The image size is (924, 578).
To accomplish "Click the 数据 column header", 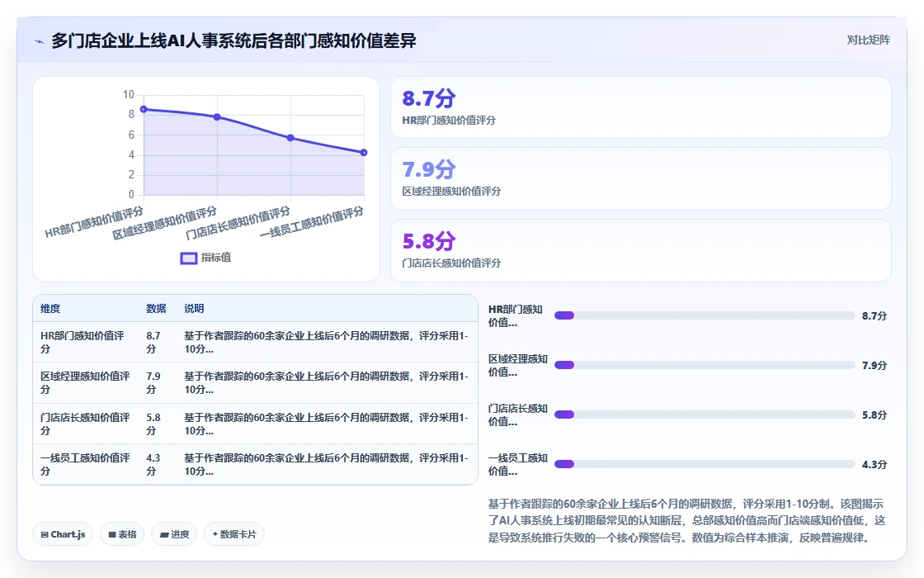I will click(156, 309).
